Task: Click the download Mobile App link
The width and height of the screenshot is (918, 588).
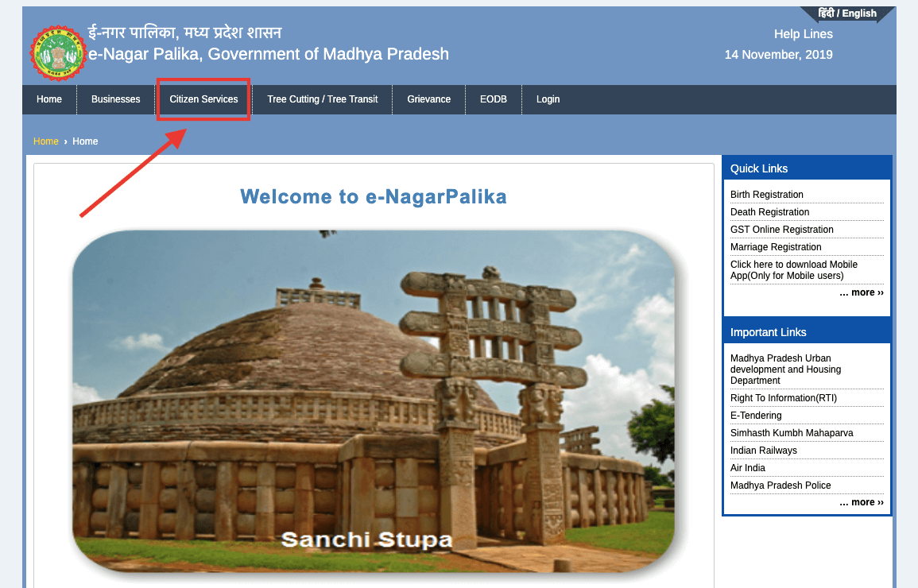Action: [x=793, y=270]
